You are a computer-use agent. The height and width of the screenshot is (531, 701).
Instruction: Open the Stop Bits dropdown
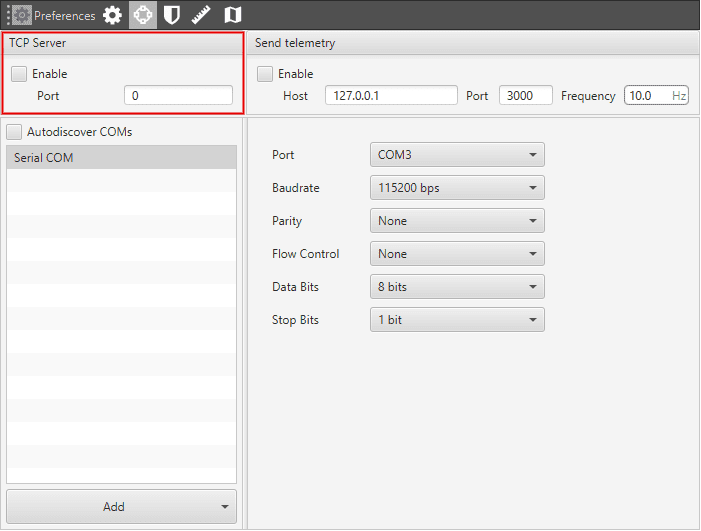point(457,320)
